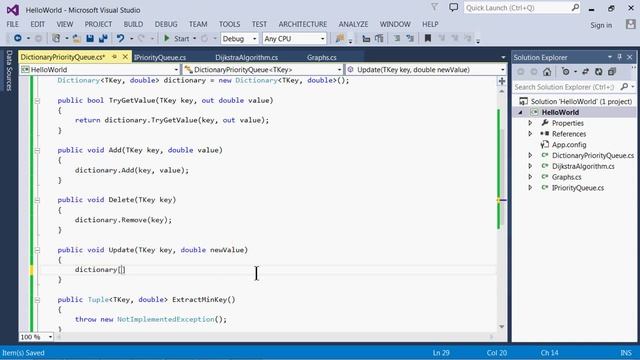
Task: Click the New Project toolbar icon
Action: [56, 38]
